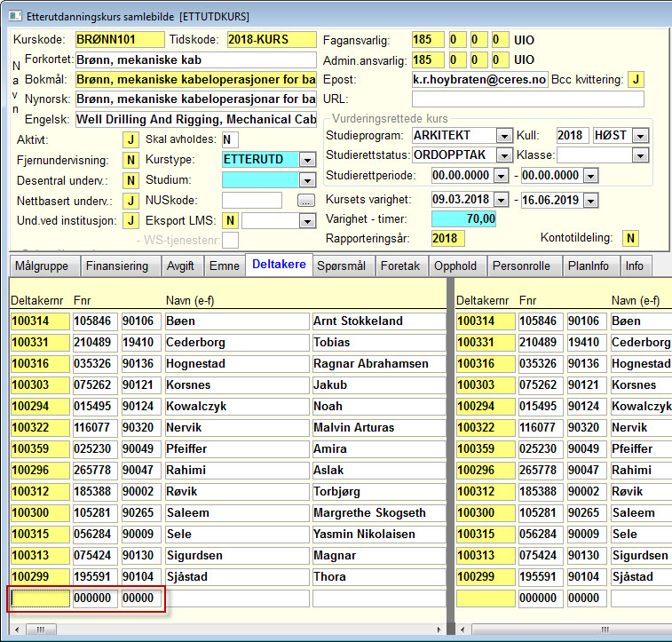This screenshot has height=642, width=672.
Task: Expand the Studieprogram ARKITEKT dropdown
Action: pos(504,136)
